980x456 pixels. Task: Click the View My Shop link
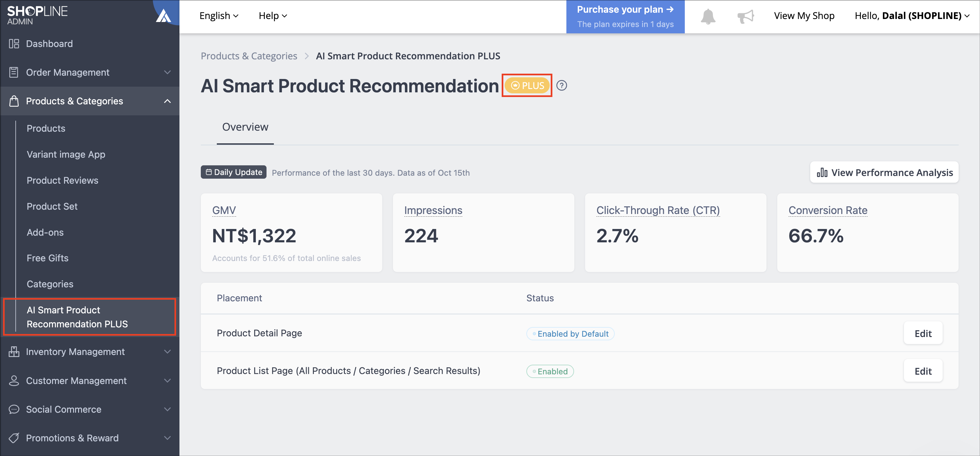click(804, 16)
